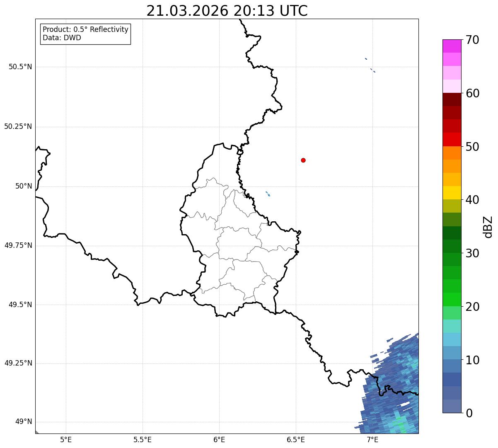Click the 5°E longitude label
This screenshot has height=448, width=498.
pyautogui.click(x=66, y=440)
